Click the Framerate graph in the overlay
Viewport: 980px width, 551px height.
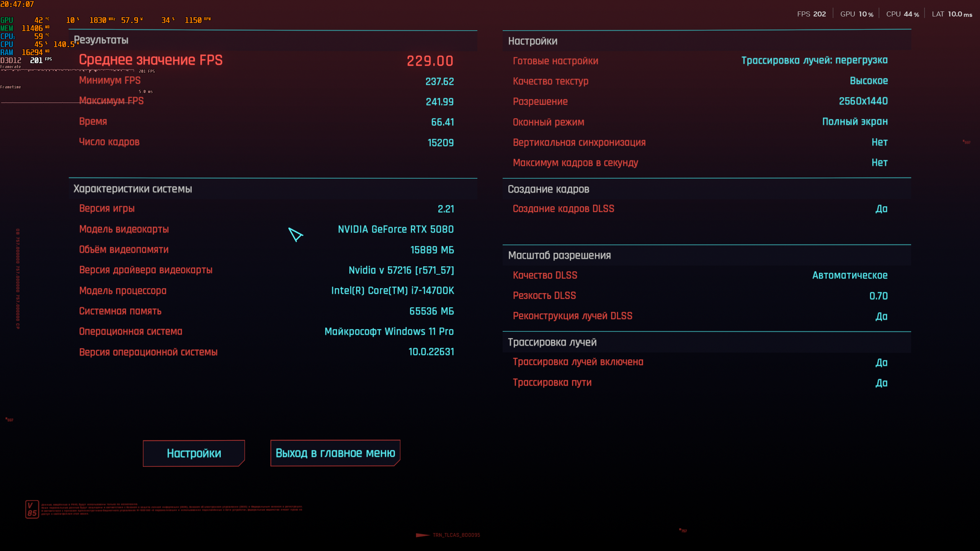coord(67,70)
